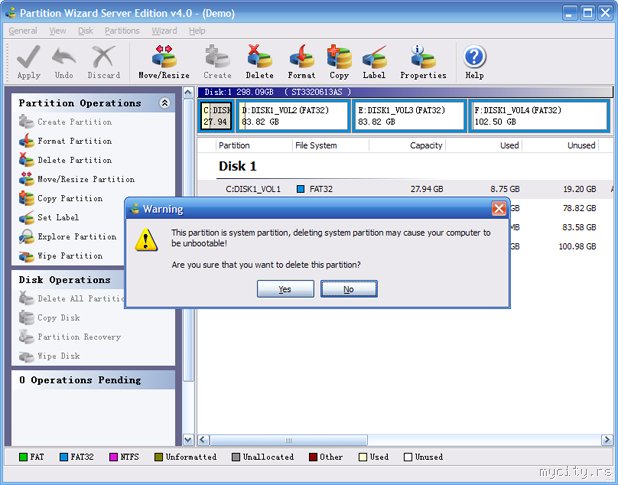Select the D:DISK1_VOL2 block in disk map
The height and width of the screenshot is (485, 618).
pos(294,116)
